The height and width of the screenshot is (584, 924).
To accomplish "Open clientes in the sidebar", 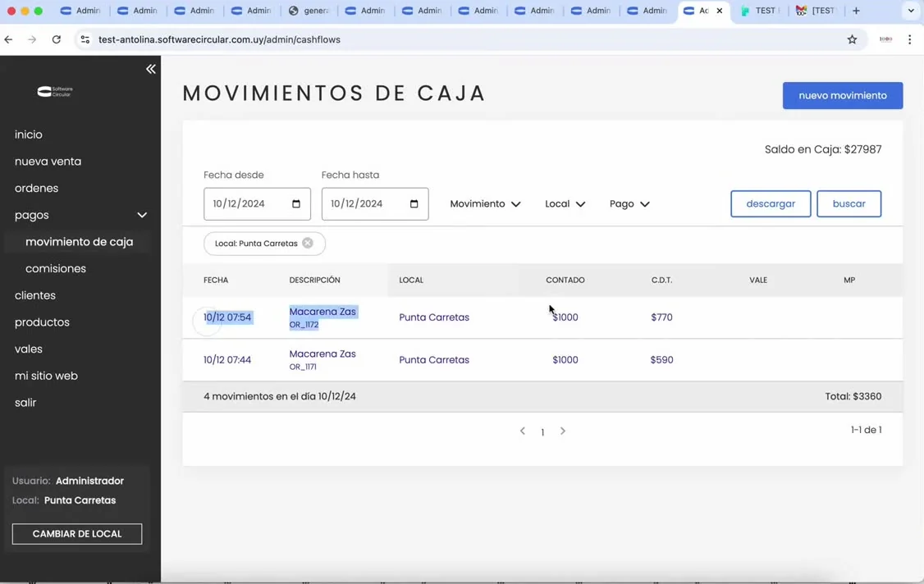I will tap(34, 295).
